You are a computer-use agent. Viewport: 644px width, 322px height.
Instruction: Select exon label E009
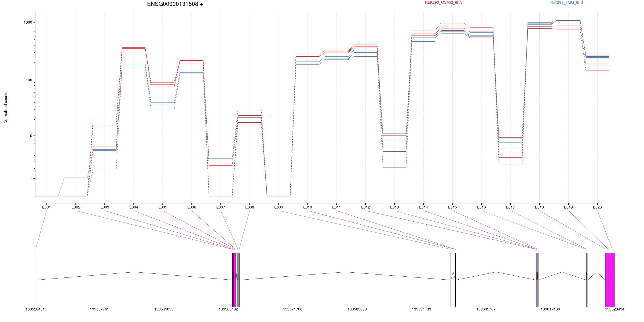(x=279, y=207)
